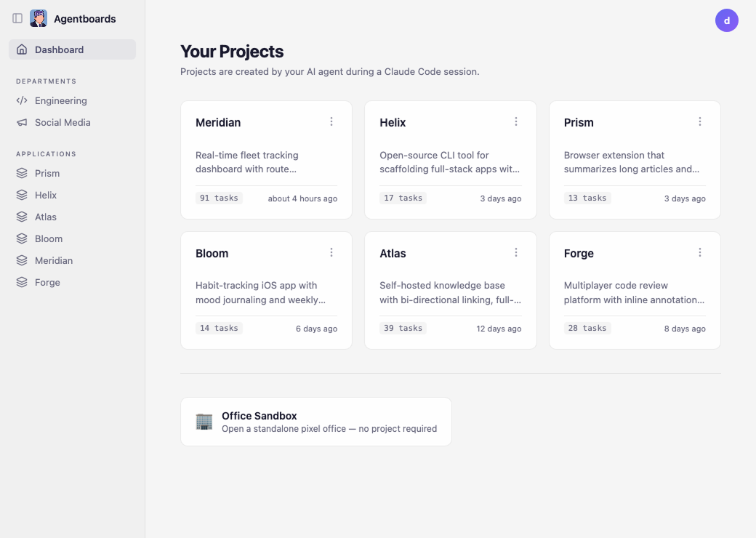Click the 91 tasks badge on Meridian

click(x=219, y=197)
